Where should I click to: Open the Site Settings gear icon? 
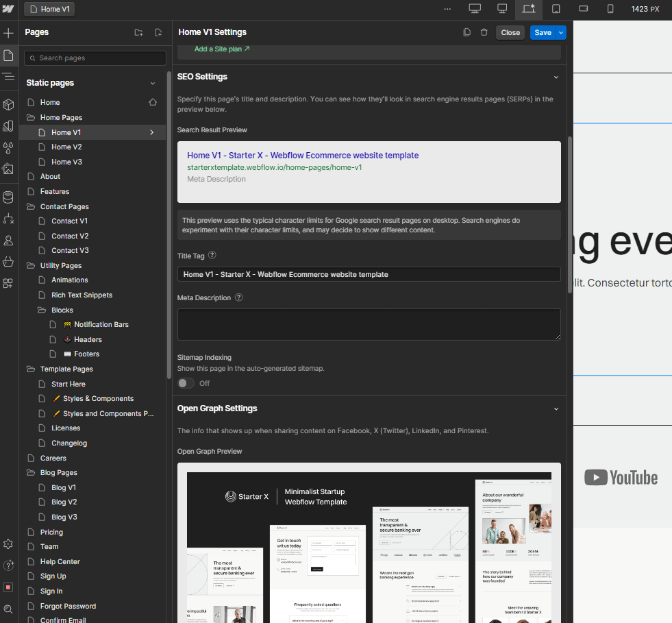(x=8, y=544)
